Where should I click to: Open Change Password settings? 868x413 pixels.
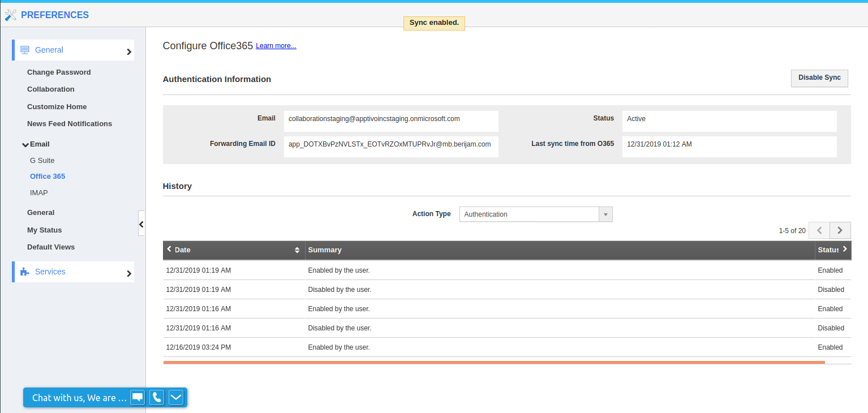point(59,72)
